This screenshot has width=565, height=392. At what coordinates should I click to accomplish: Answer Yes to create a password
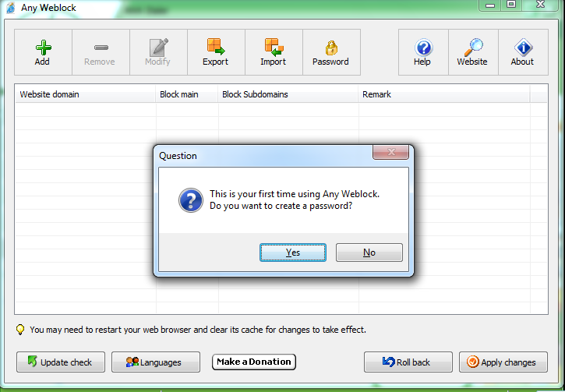pyautogui.click(x=293, y=253)
